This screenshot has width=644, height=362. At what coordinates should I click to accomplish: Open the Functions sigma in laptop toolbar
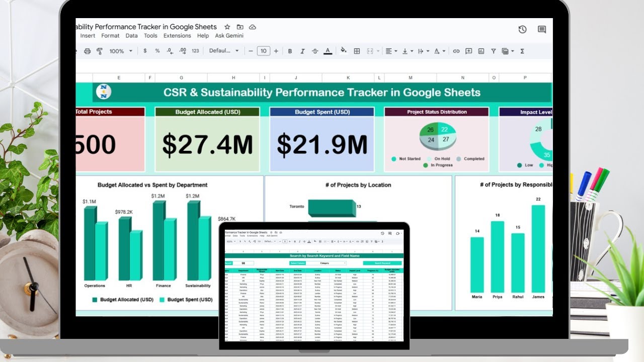click(x=522, y=51)
